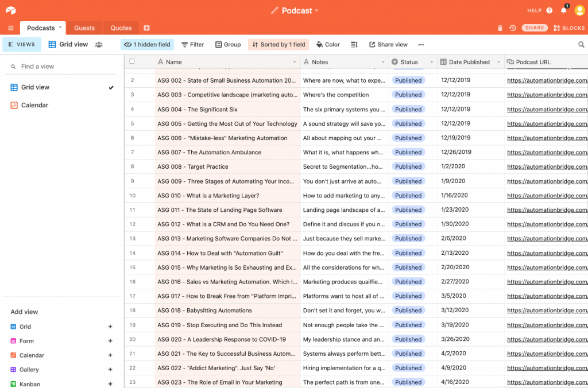
Task: Toggle the VIEWS sidebar button
Action: pos(22,45)
